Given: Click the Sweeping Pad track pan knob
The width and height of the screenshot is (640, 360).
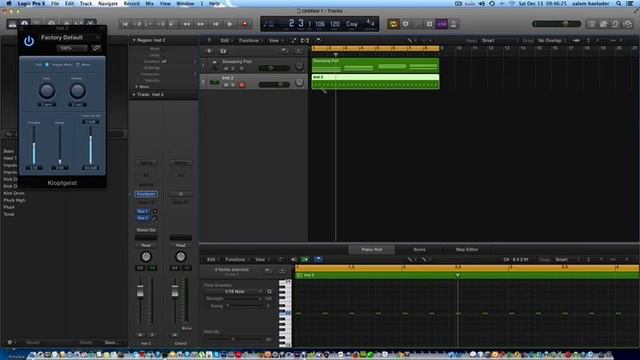Looking at the screenshot, I should (x=299, y=66).
